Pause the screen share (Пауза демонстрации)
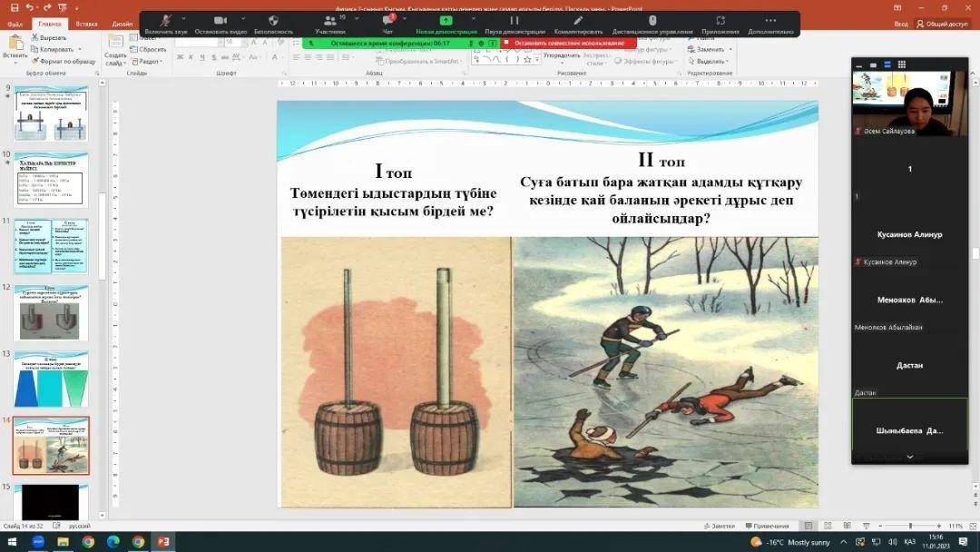980x552 pixels. coord(514,24)
